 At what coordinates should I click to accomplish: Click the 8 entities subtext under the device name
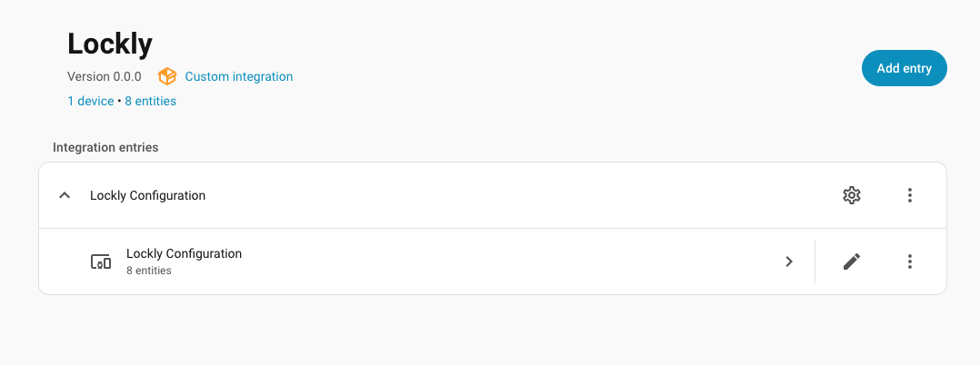148,271
